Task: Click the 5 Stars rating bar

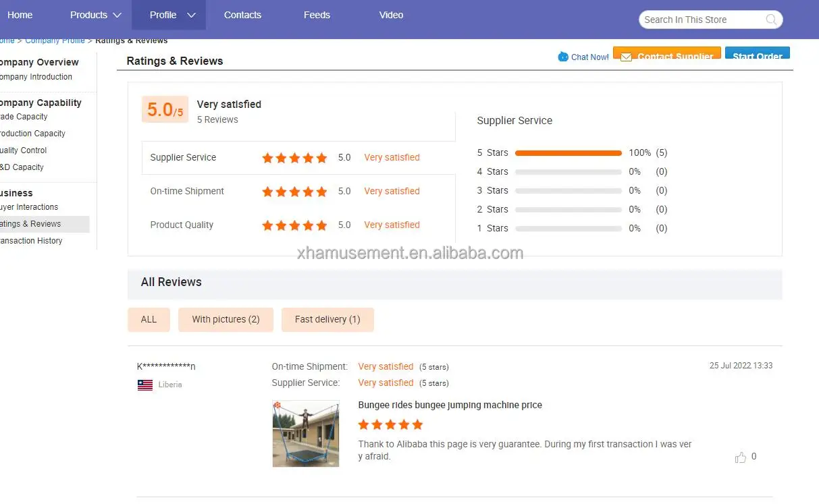Action: tap(568, 153)
